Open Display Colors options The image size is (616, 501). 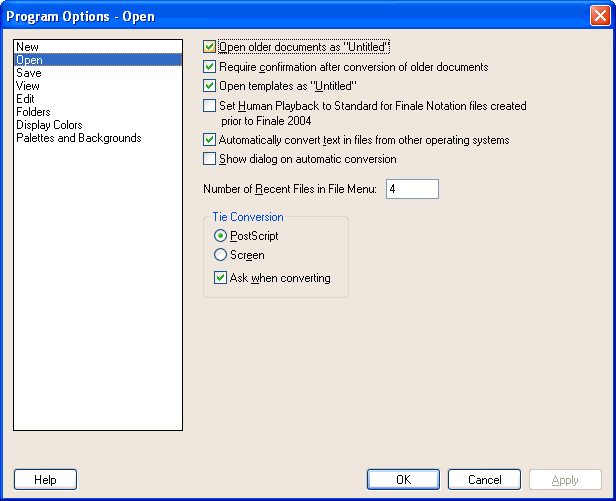click(x=98, y=125)
